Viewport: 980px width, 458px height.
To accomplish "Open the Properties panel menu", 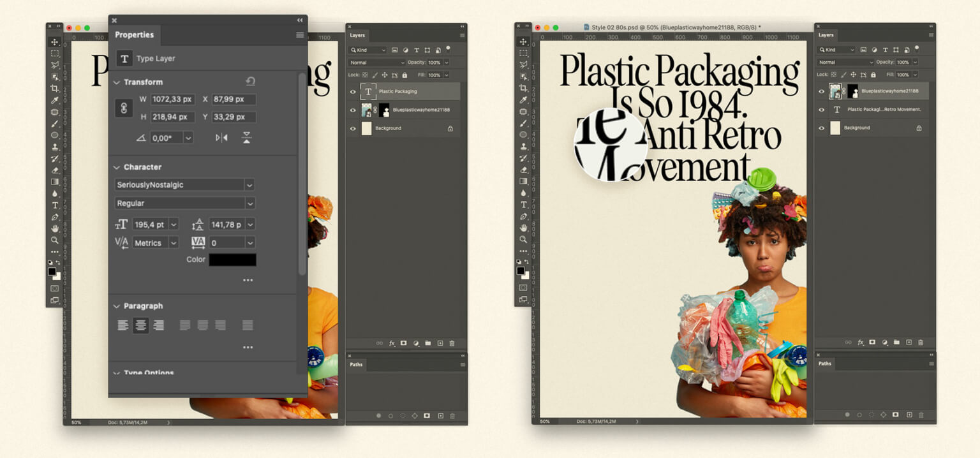I will [x=299, y=35].
